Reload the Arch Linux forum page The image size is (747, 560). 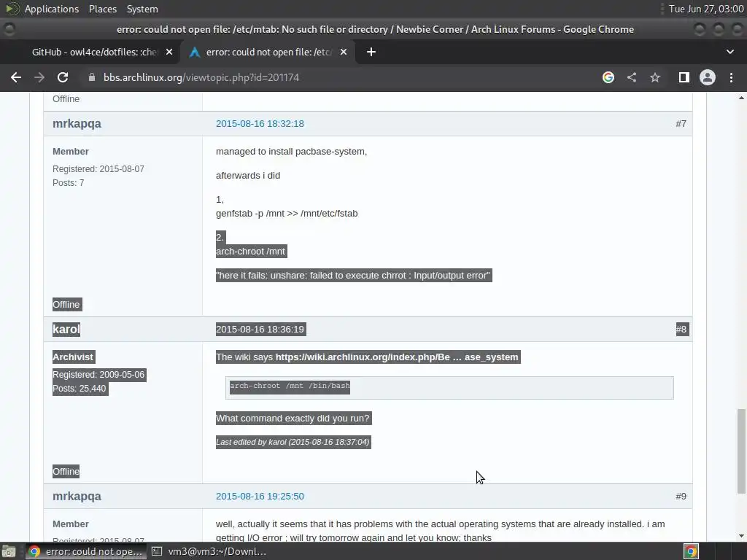tap(63, 77)
